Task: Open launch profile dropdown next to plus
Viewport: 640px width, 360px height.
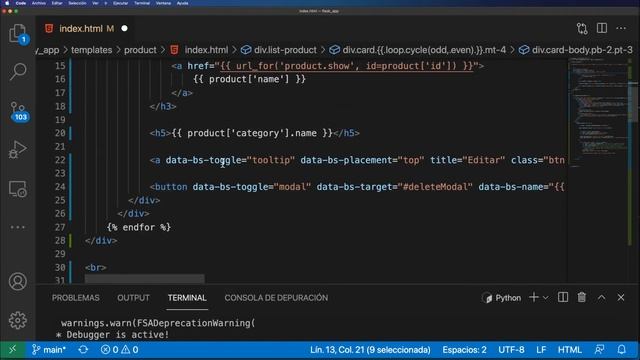Action: 545,298
